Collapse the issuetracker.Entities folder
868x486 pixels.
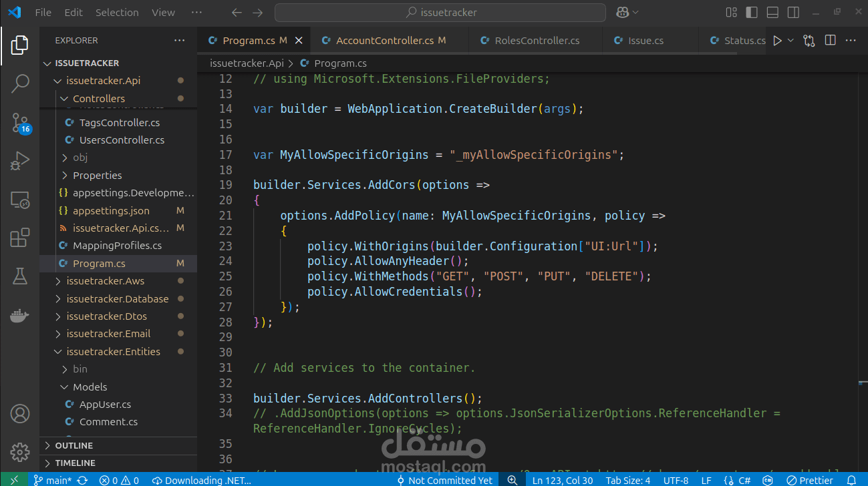[x=118, y=352]
